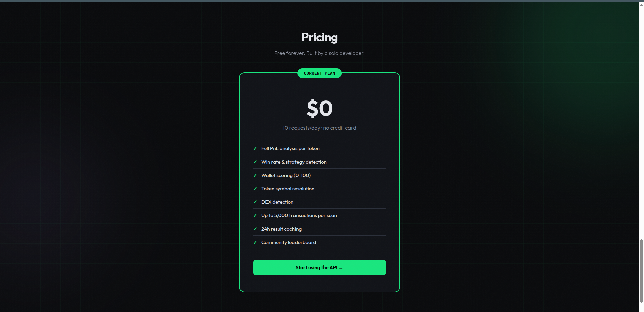The height and width of the screenshot is (312, 644).
Task: Click the checkmark beside Community leaderboard
Action: [256, 242]
